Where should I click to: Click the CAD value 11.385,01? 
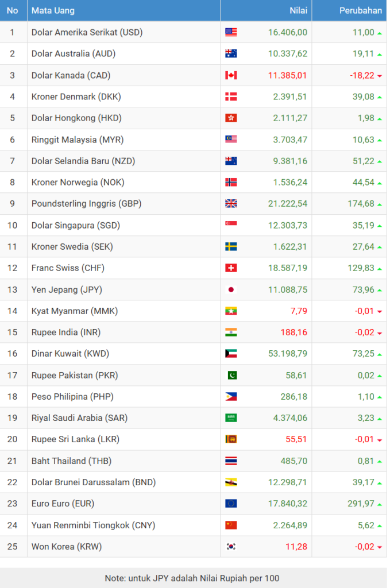(x=288, y=75)
